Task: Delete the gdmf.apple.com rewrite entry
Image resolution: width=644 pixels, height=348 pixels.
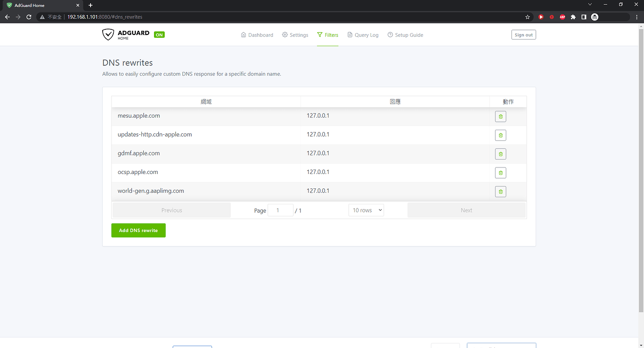Action: pos(500,154)
